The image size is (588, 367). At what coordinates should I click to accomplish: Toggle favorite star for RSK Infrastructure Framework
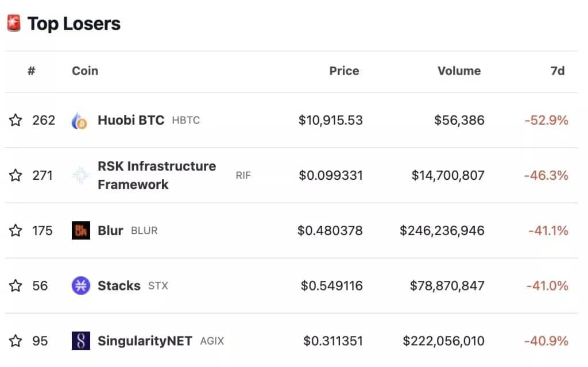(x=16, y=175)
